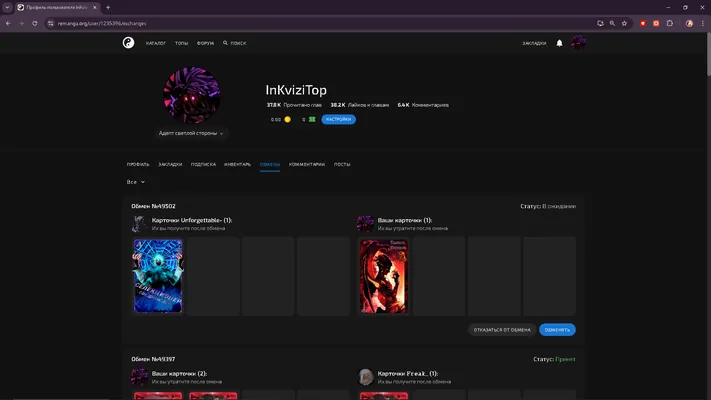Open Unforgettable- user avatar in exchange
This screenshot has height=400, width=711.
pos(139,224)
